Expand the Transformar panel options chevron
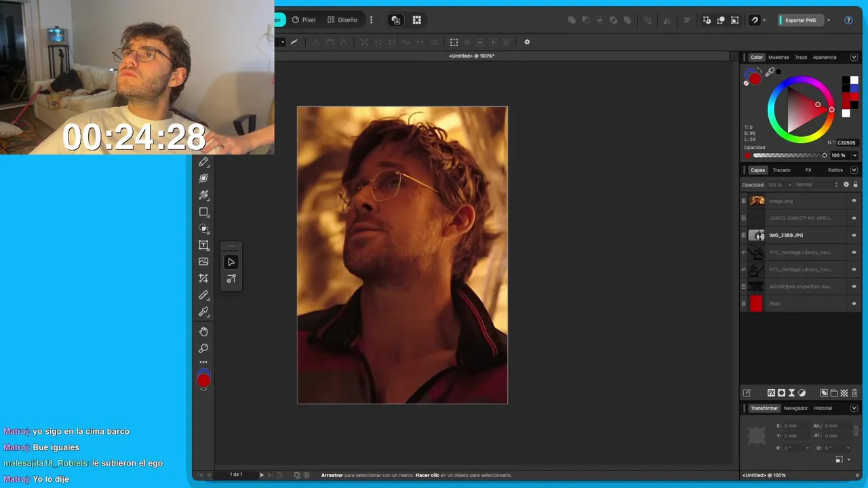Image resolution: width=868 pixels, height=488 pixels. [854, 408]
